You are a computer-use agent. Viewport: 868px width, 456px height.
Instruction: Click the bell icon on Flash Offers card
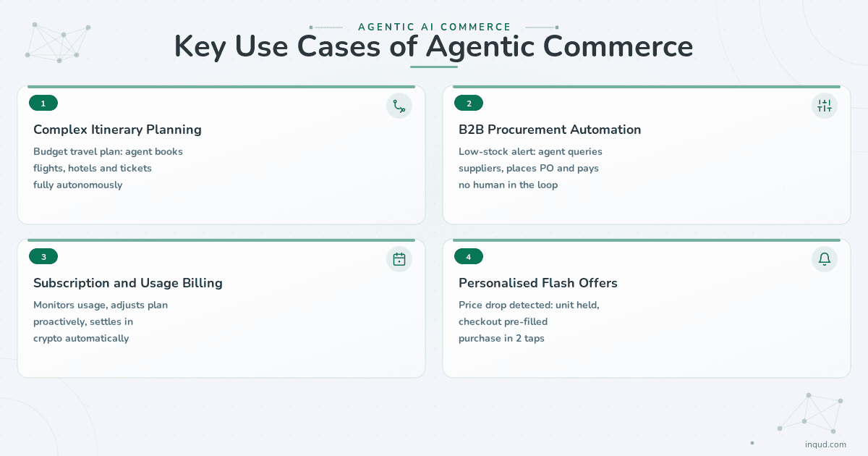pyautogui.click(x=825, y=259)
